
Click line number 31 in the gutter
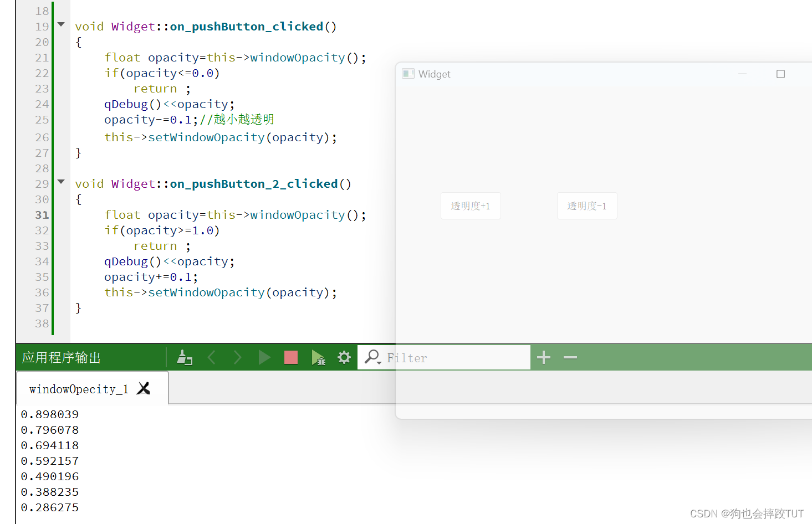[42, 215]
